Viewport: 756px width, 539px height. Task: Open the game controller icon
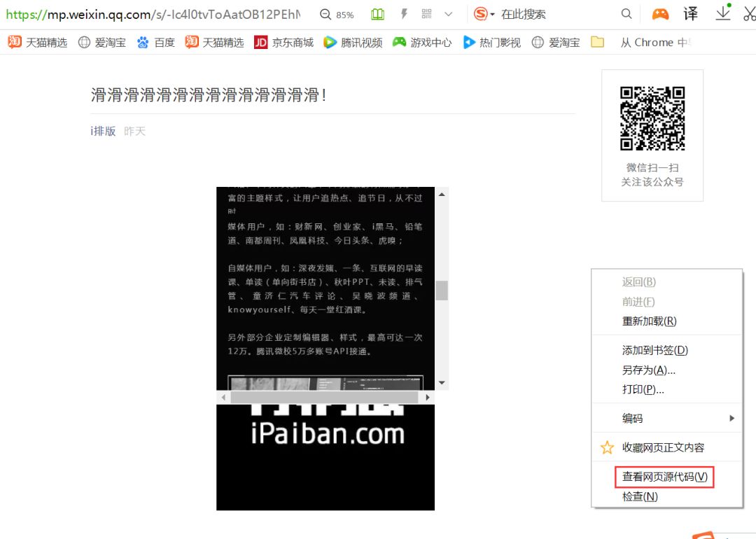click(660, 14)
